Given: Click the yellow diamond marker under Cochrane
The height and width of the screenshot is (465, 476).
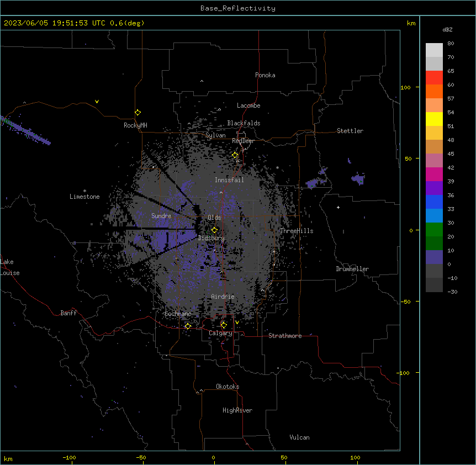Looking at the screenshot, I should tap(188, 326).
